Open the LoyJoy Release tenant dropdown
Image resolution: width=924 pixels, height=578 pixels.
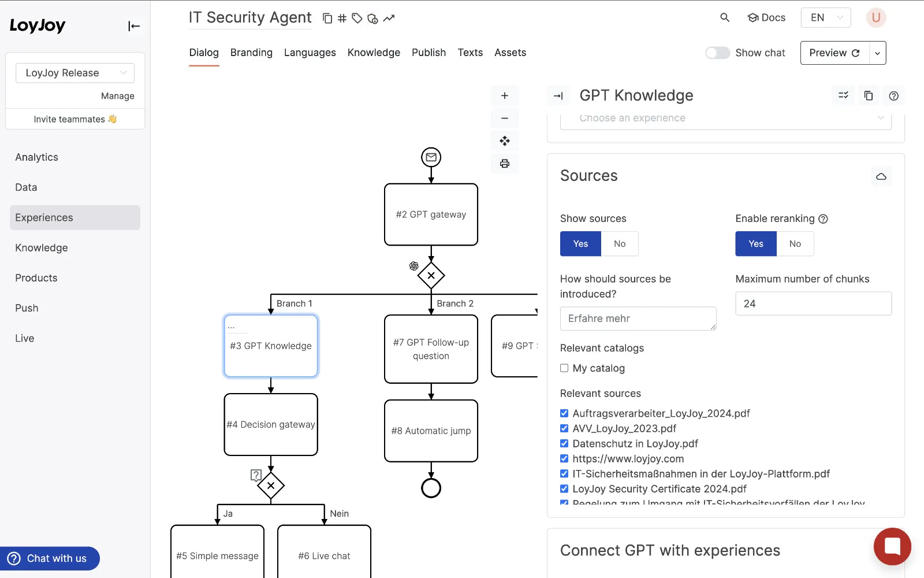coord(75,73)
